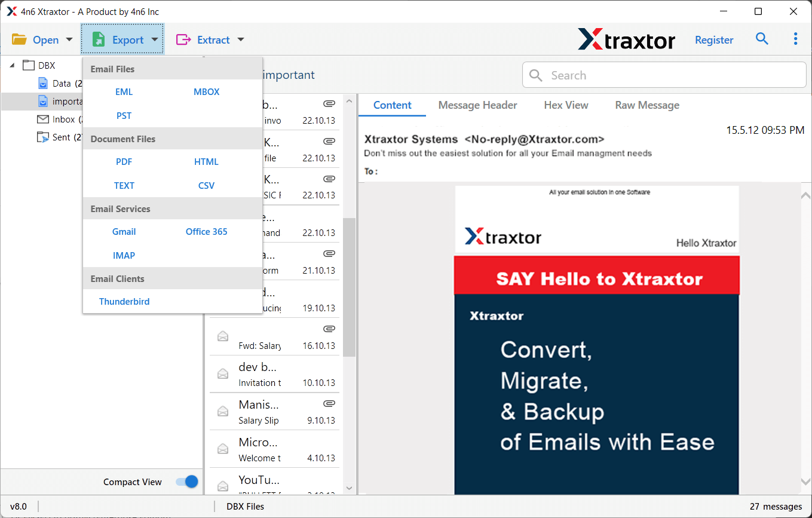The height and width of the screenshot is (518, 812).
Task: Open the Open dropdown arrow
Action: tap(69, 40)
